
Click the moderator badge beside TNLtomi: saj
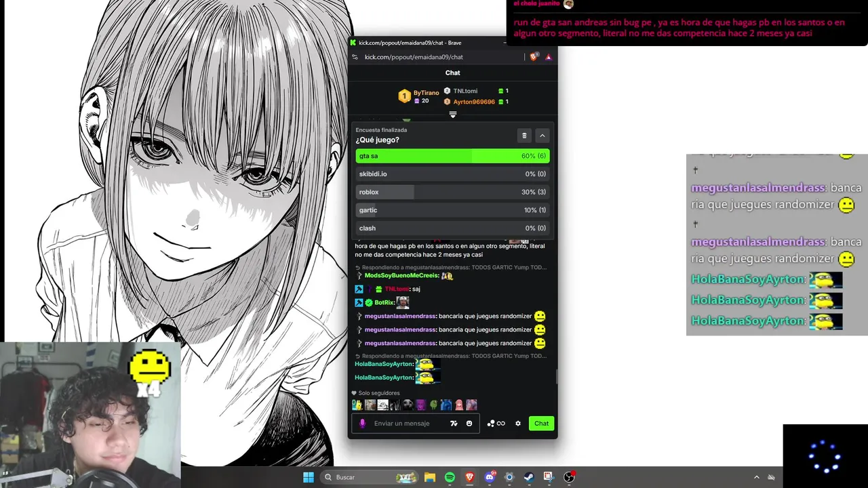click(359, 289)
